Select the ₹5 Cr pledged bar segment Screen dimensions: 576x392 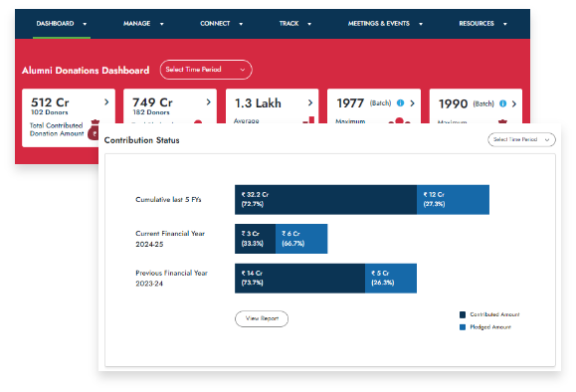pyautogui.click(x=391, y=279)
